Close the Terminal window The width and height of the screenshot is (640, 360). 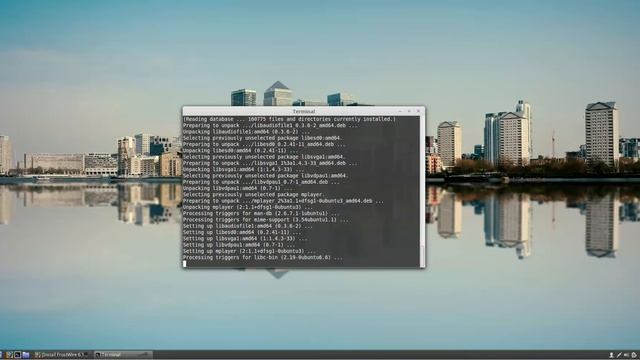click(418, 111)
